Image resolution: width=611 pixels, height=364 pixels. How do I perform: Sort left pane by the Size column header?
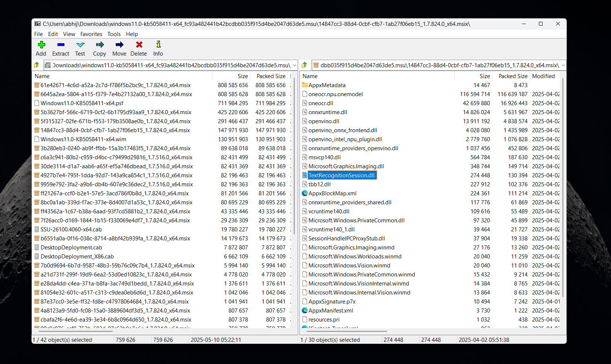[242, 76]
